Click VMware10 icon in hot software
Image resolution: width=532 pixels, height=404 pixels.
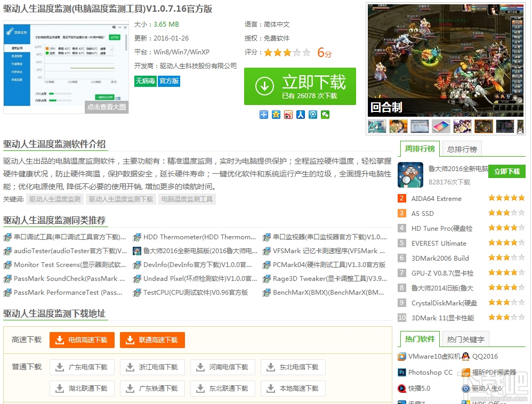pos(402,357)
